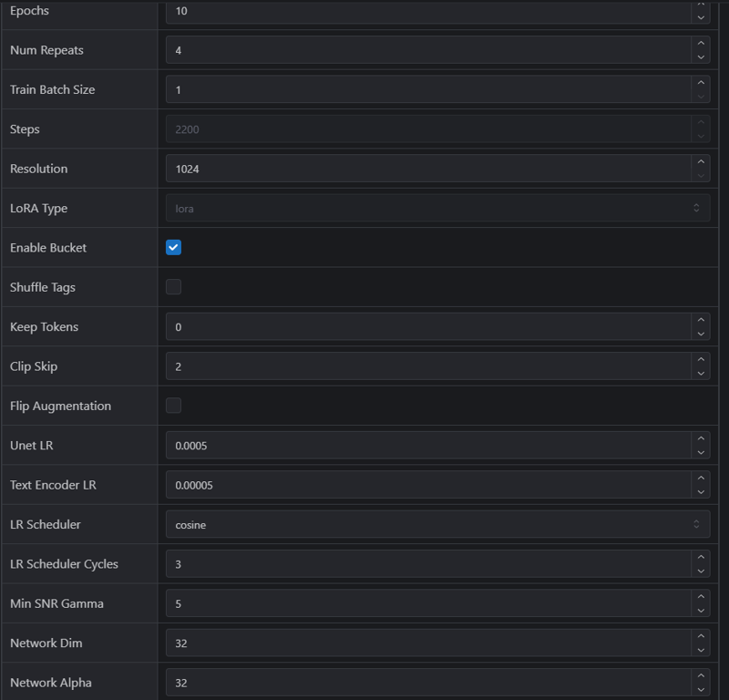The width and height of the screenshot is (729, 700).
Task: Turn on Flip Augmentation checkbox
Action: pos(173,406)
